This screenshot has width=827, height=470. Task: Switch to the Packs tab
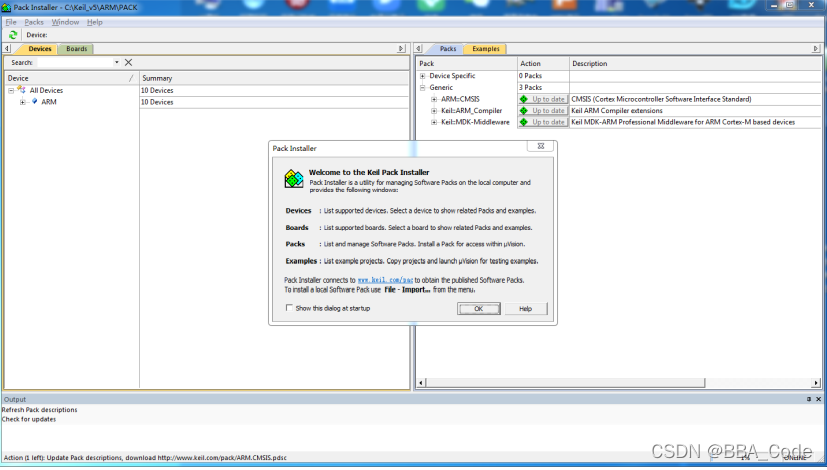[x=448, y=49]
